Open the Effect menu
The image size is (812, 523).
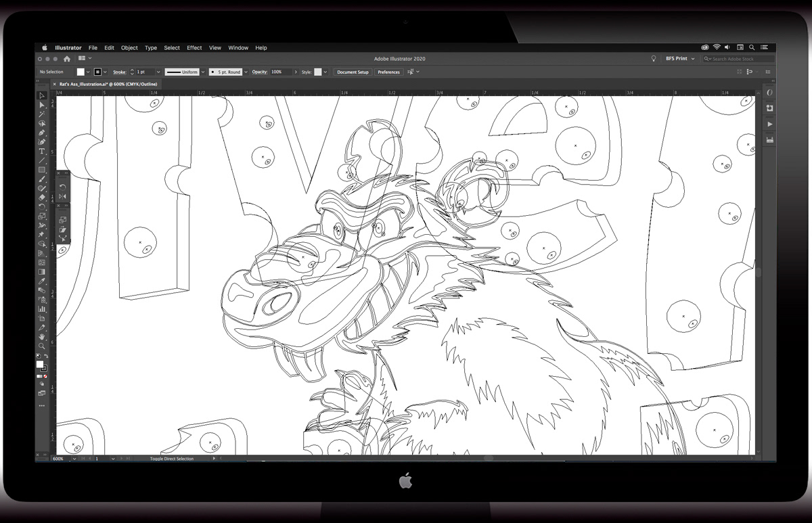pos(194,48)
